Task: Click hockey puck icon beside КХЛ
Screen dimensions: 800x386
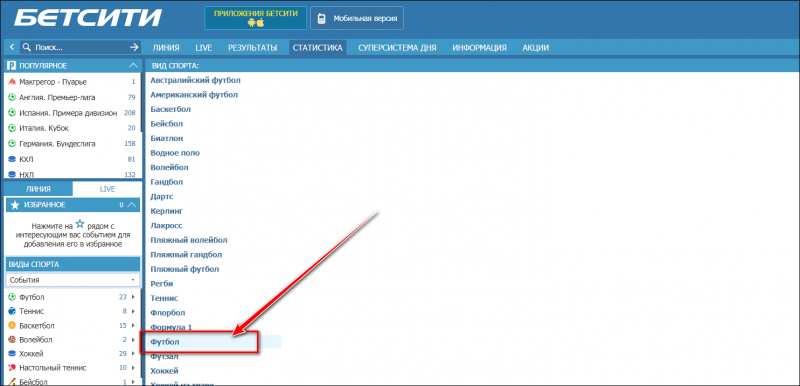Action: click(12, 159)
